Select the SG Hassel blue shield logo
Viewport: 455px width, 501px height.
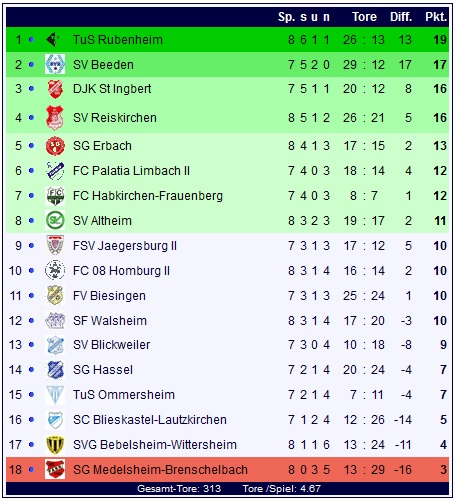55,370
